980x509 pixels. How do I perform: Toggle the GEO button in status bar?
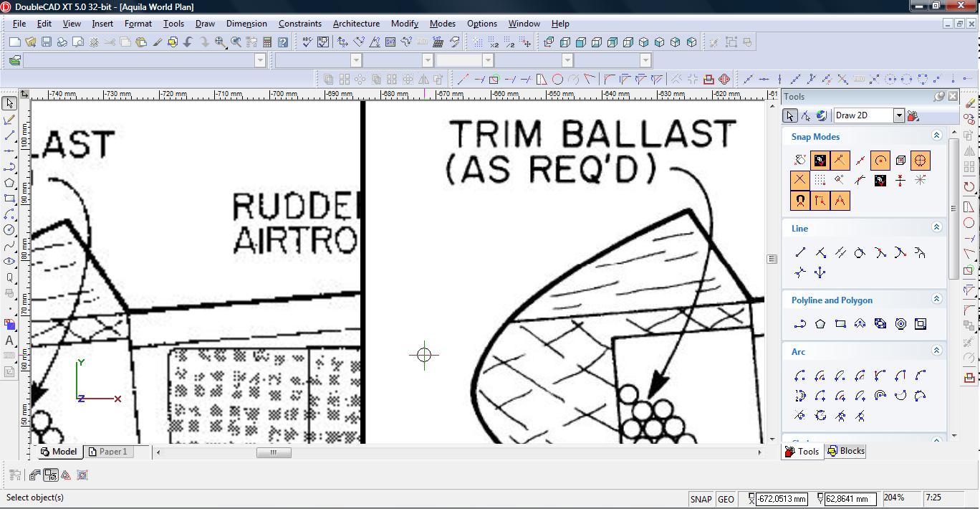tap(726, 499)
